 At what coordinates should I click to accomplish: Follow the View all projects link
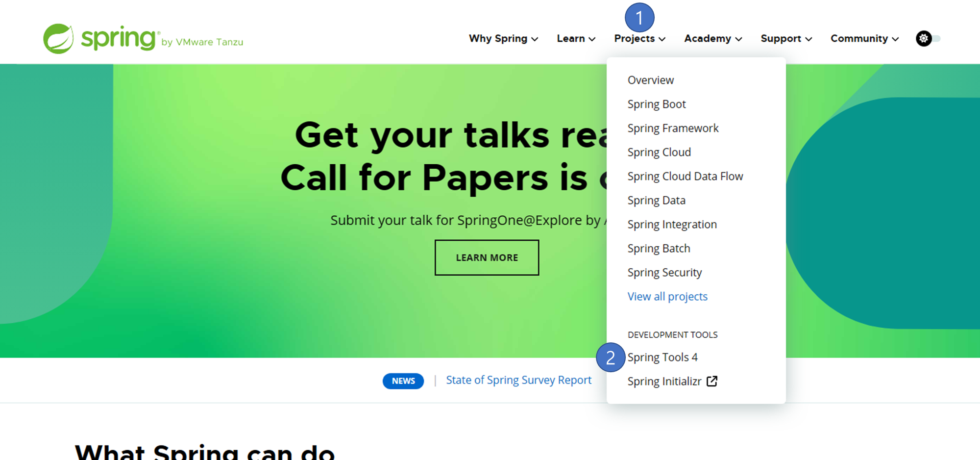click(667, 296)
